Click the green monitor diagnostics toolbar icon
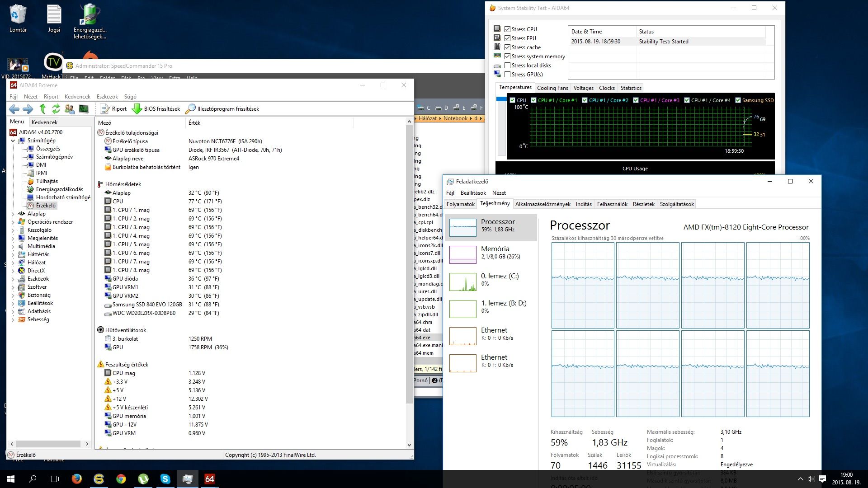Screen dimensions: 868x488 84,109
